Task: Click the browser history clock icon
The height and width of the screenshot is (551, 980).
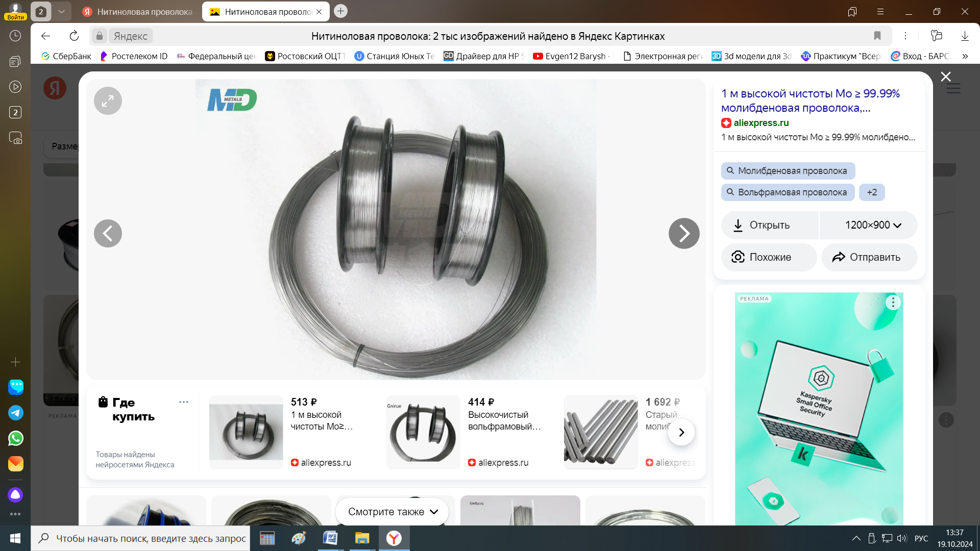Action: (15, 36)
